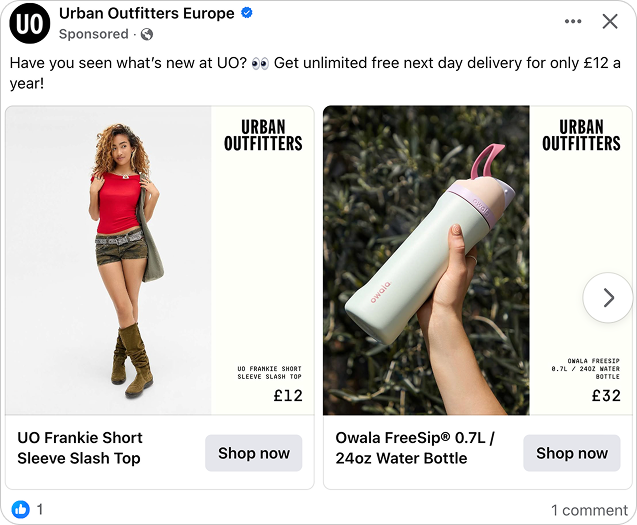Click Owala FreeSip 0.7L Water Bottle title
637x525 pixels.
(x=415, y=448)
